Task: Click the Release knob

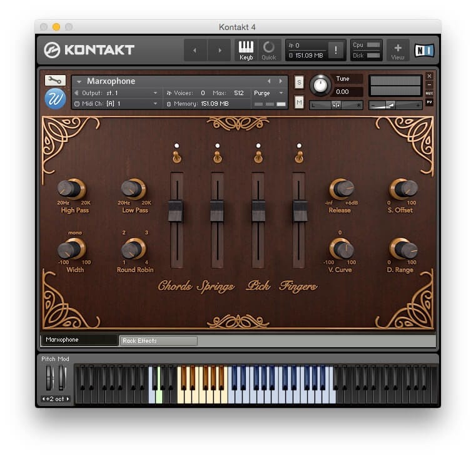Action: [342, 189]
